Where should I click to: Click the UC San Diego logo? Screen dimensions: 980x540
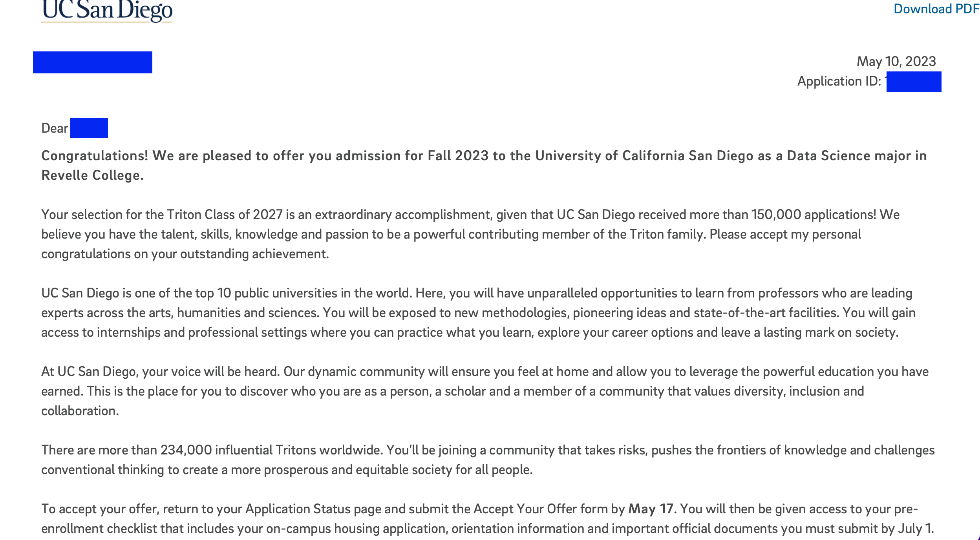point(107,11)
